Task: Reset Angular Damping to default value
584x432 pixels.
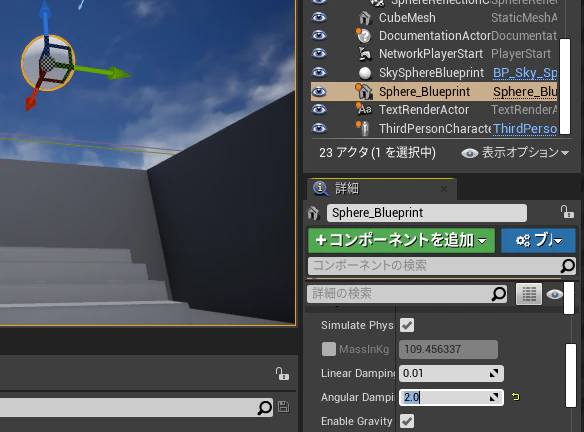Action: 516,397
